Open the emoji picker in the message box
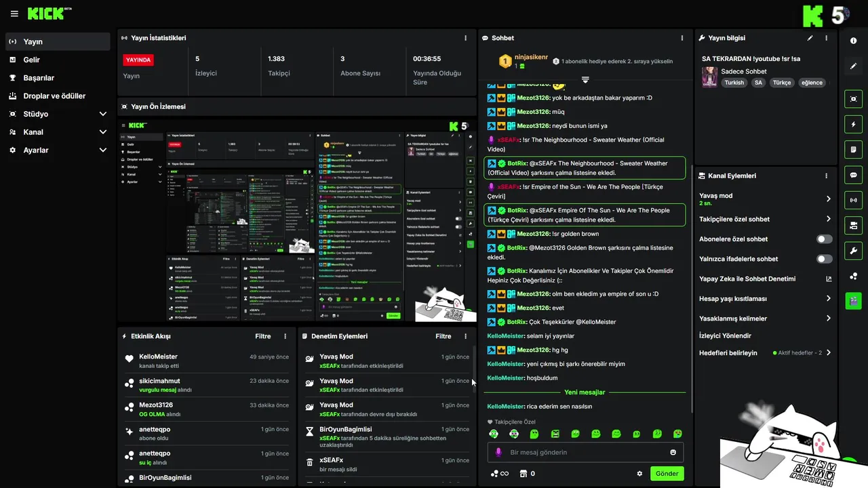The height and width of the screenshot is (488, 868). coord(673,452)
